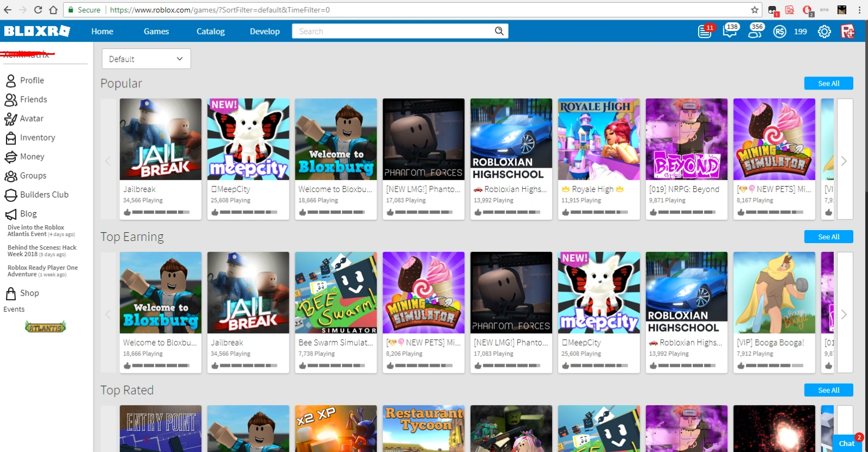Image resolution: width=868 pixels, height=452 pixels.
Task: Open the Builders Club sidebar item
Action: 45,195
